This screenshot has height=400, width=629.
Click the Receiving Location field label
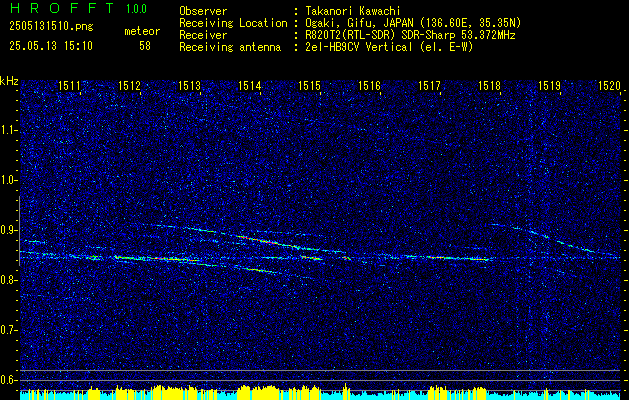(x=233, y=23)
